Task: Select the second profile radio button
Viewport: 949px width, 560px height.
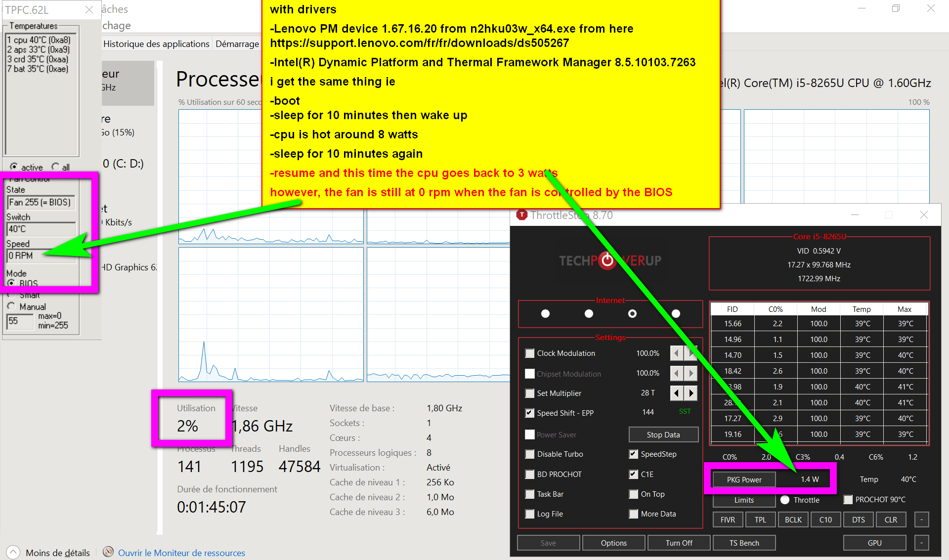Action: (589, 313)
